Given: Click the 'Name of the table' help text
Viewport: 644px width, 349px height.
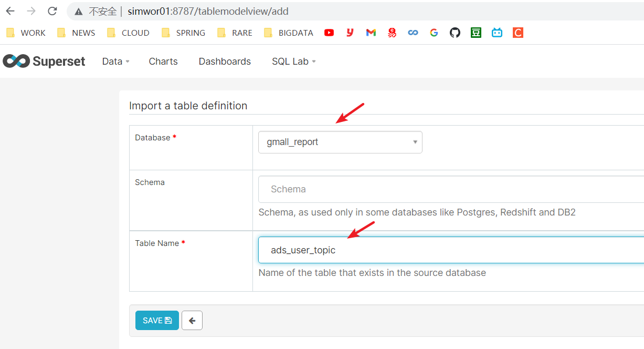Looking at the screenshot, I should point(372,273).
